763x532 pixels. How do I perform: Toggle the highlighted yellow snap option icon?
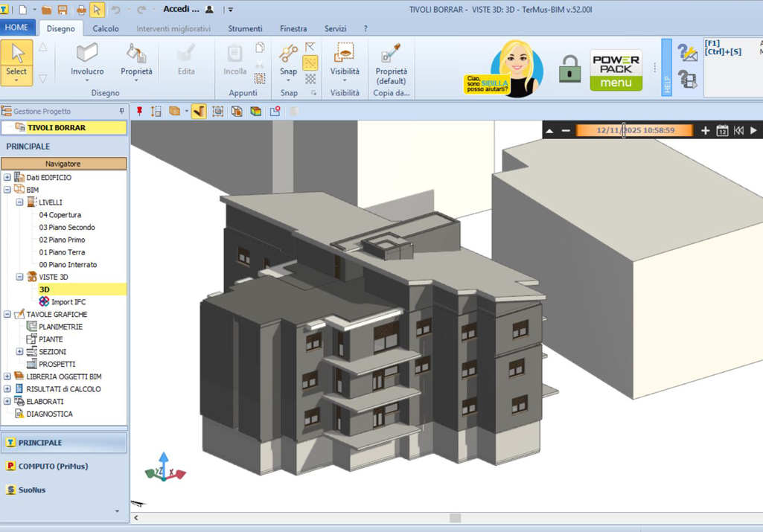(310, 63)
